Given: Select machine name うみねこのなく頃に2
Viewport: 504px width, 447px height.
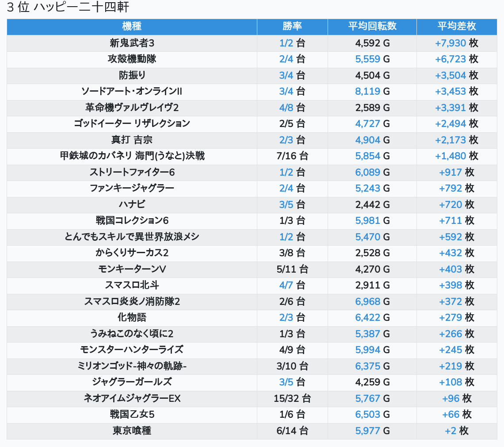Looking at the screenshot, I should 132,334.
